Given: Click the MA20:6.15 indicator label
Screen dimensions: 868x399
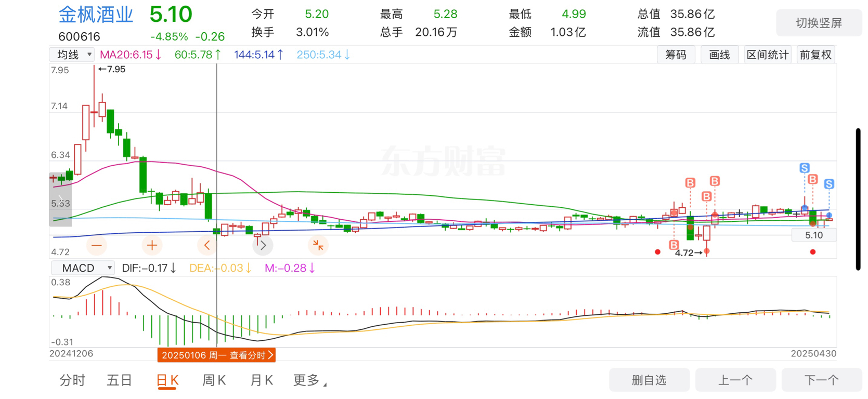Looking at the screenshot, I should 131,55.
